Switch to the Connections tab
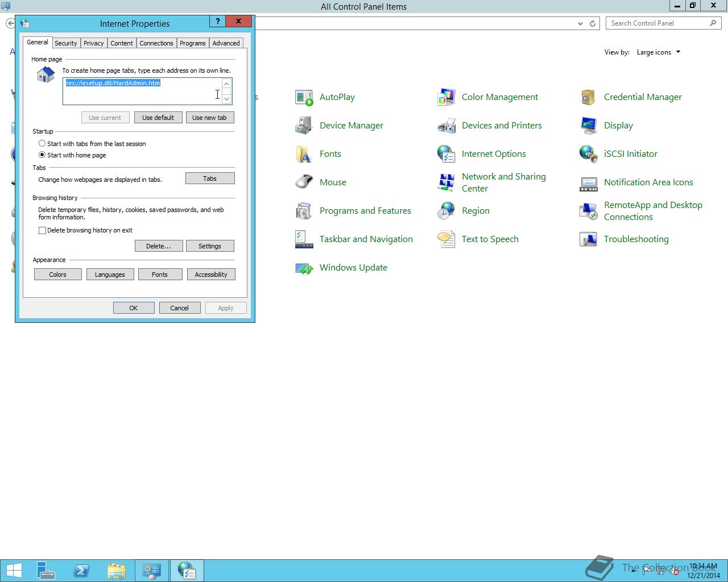 pyautogui.click(x=156, y=43)
